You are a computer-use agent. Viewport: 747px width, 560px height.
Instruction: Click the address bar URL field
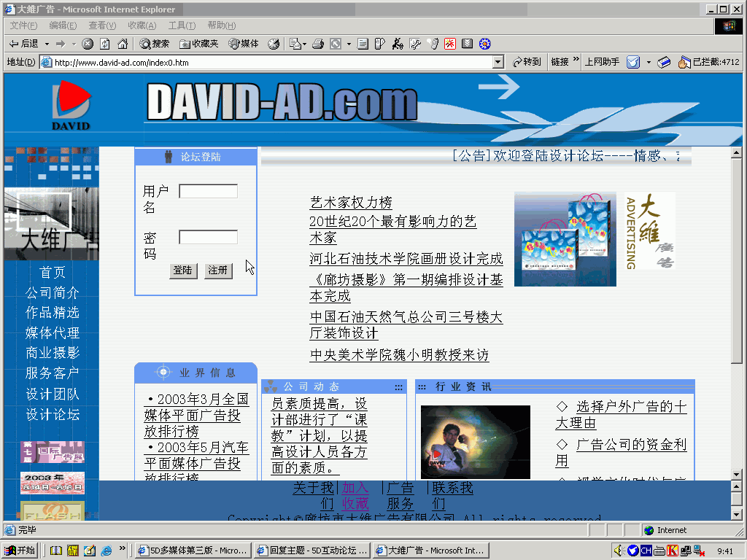pyautogui.click(x=273, y=63)
